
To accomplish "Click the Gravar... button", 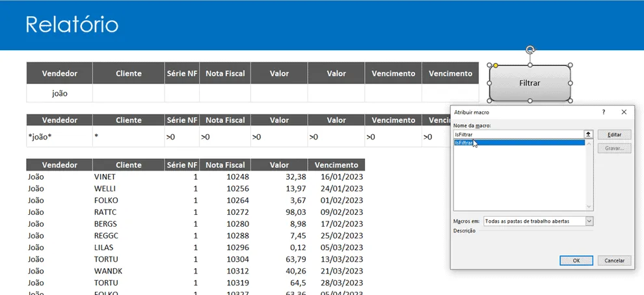I will 614,148.
